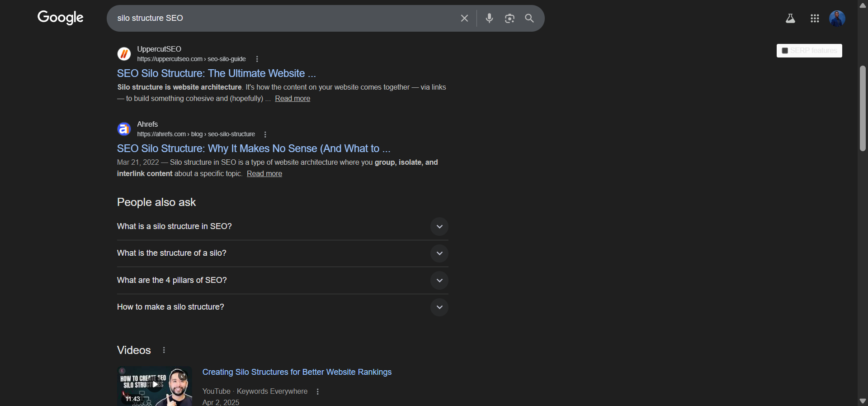Click the uppercutseo.com URL breadcrumb

click(x=192, y=59)
